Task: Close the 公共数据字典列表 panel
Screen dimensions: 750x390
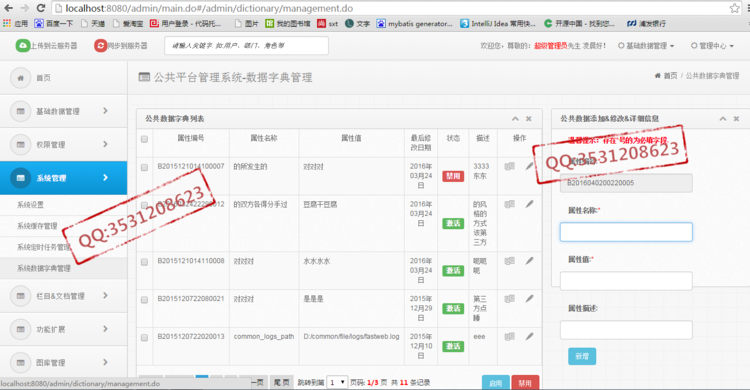Action: click(x=529, y=119)
